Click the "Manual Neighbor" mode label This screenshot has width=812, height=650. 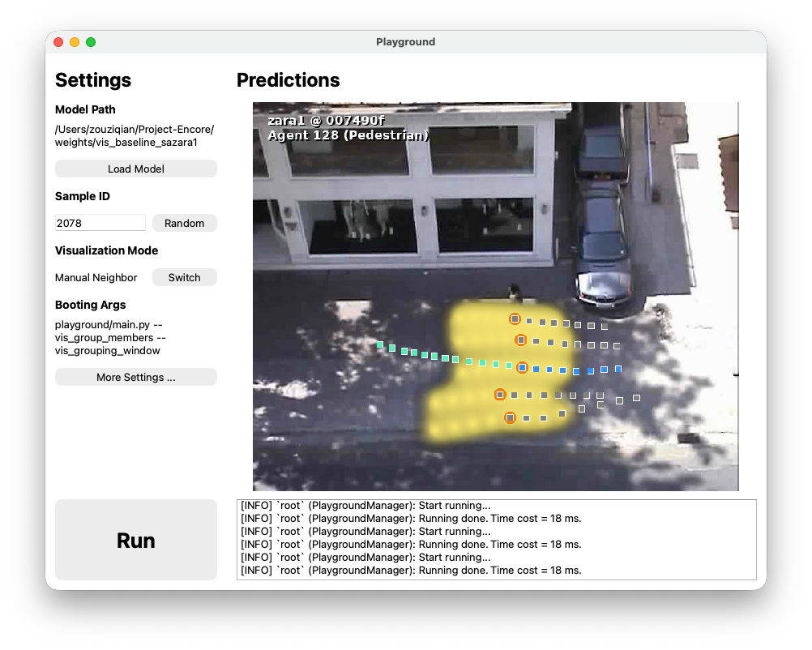coord(96,278)
